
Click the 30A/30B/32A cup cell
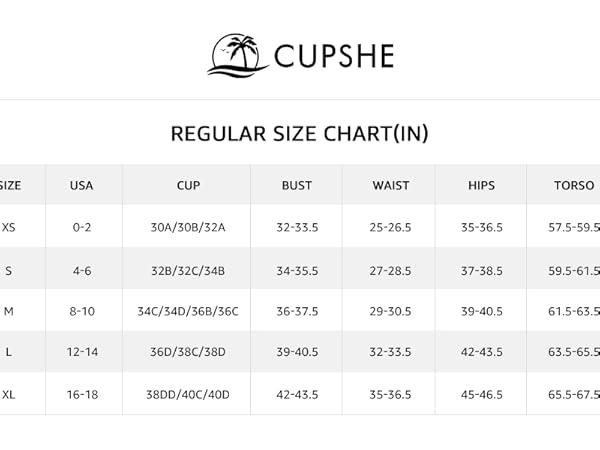188,228
